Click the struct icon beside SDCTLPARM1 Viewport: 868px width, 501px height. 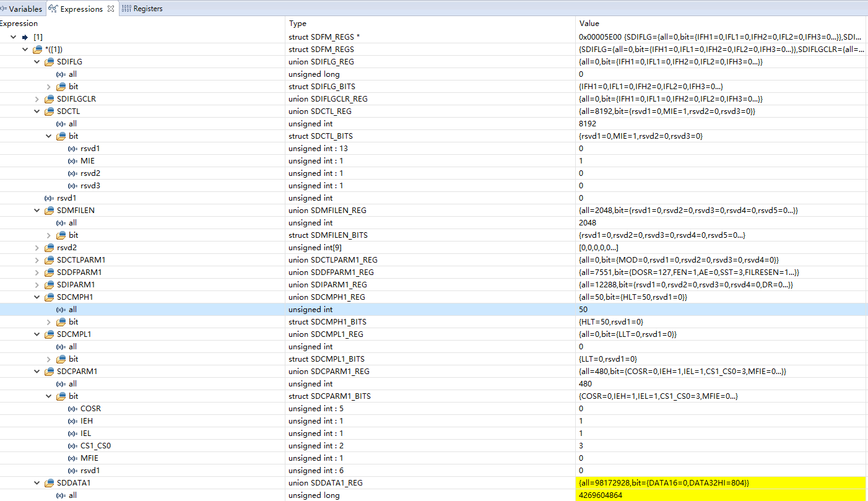[50, 260]
